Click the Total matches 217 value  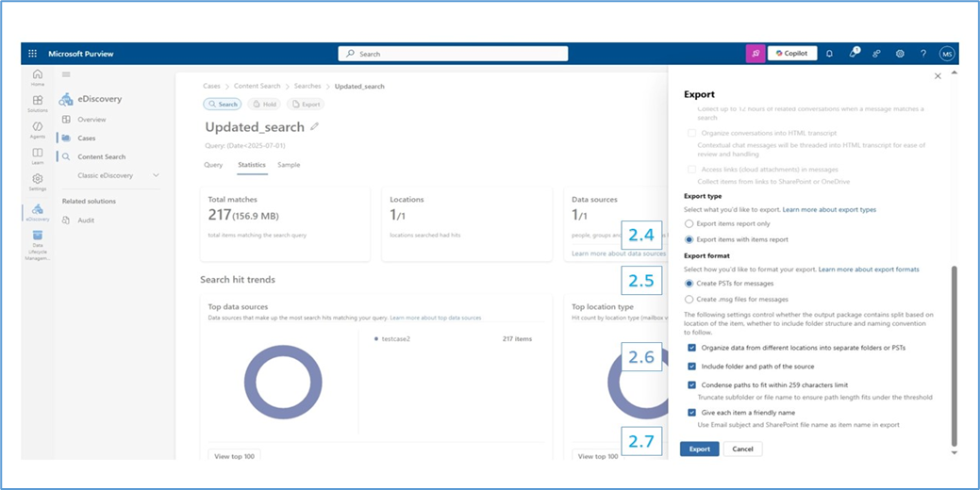tap(219, 216)
